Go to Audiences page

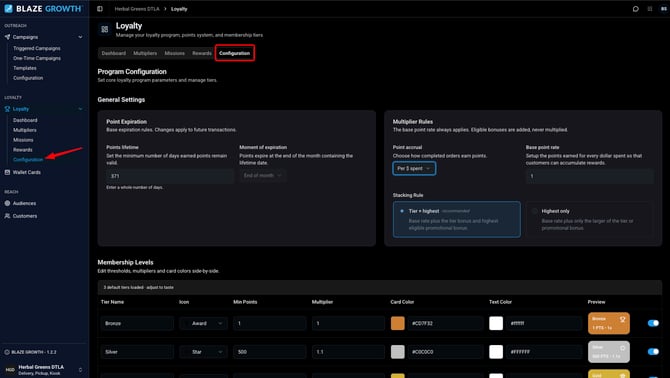point(24,203)
